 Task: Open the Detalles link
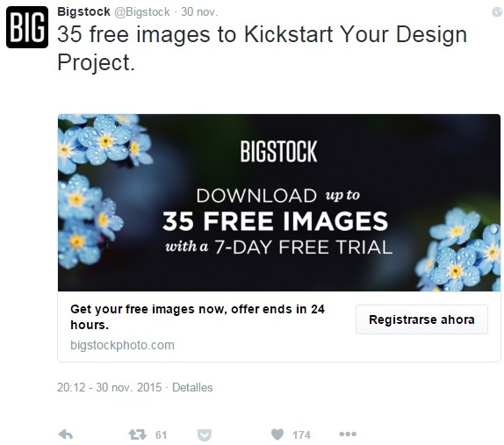click(192, 387)
